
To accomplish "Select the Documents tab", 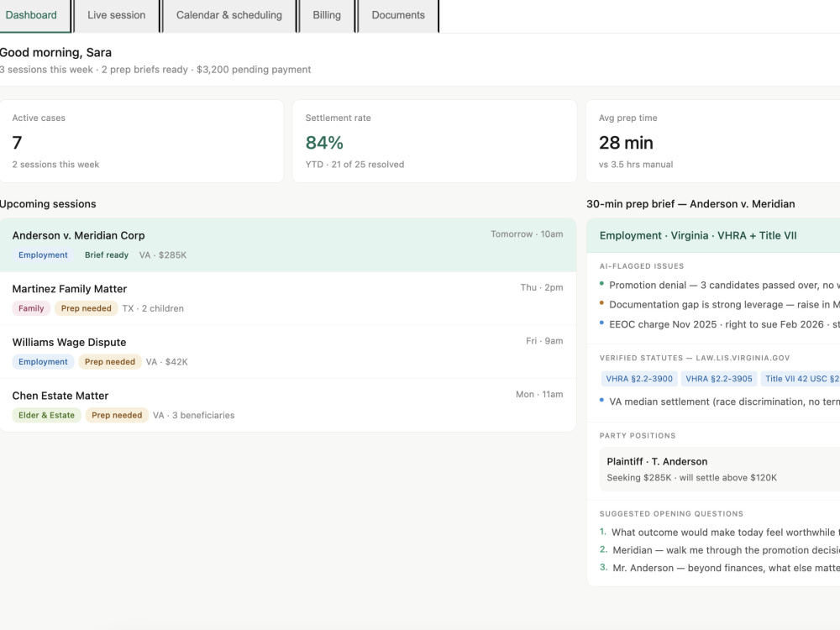I will point(398,15).
